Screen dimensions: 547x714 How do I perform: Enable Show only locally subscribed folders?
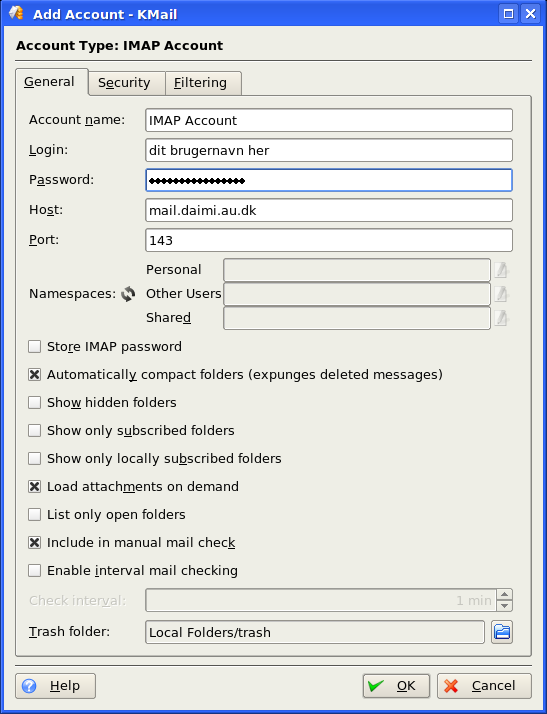tap(35, 459)
